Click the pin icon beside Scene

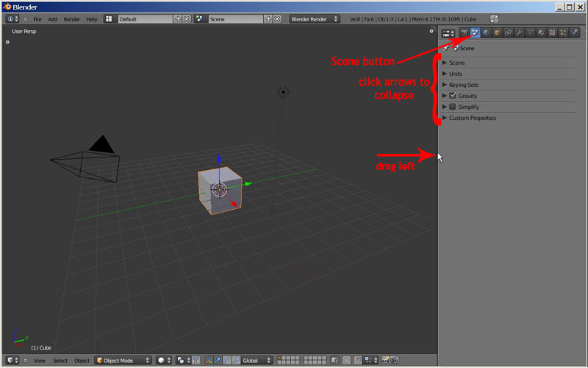pos(445,48)
